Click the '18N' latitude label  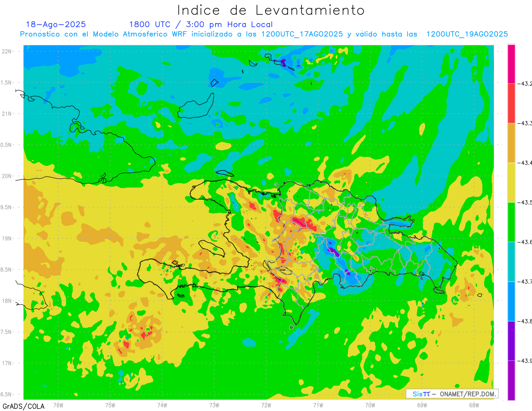click(x=7, y=301)
